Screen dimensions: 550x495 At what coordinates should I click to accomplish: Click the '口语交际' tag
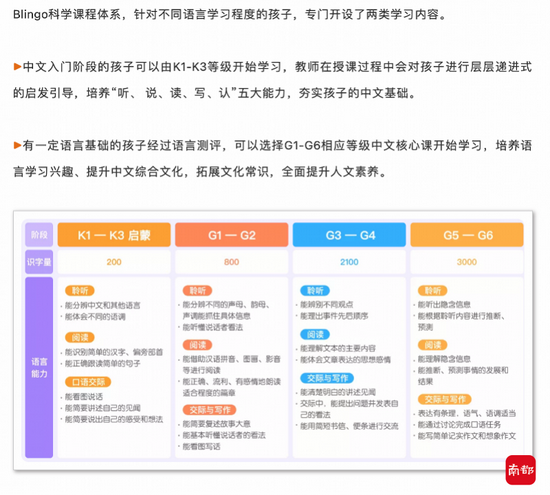pos(88,382)
